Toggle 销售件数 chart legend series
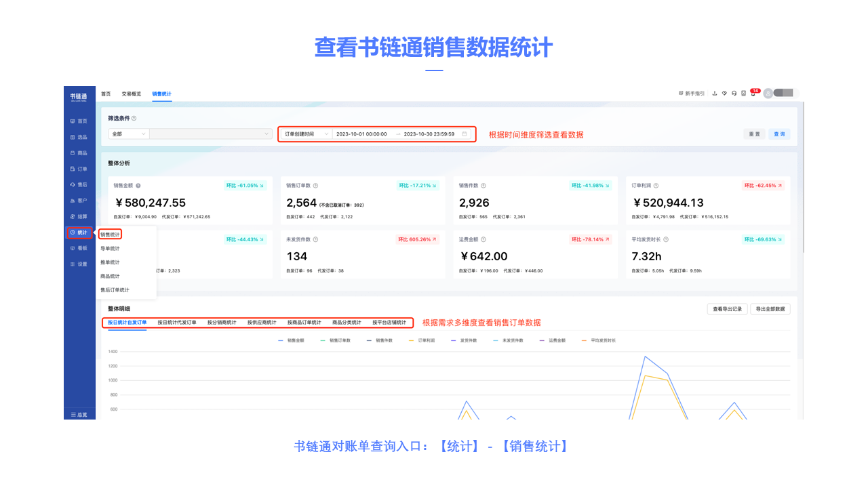The height and width of the screenshot is (488, 868). [x=380, y=340]
